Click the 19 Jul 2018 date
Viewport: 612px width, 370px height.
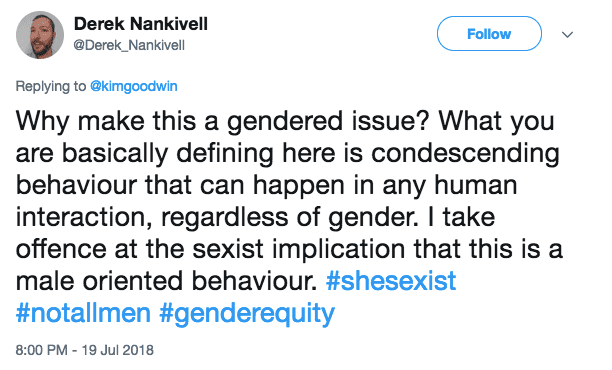point(117,350)
